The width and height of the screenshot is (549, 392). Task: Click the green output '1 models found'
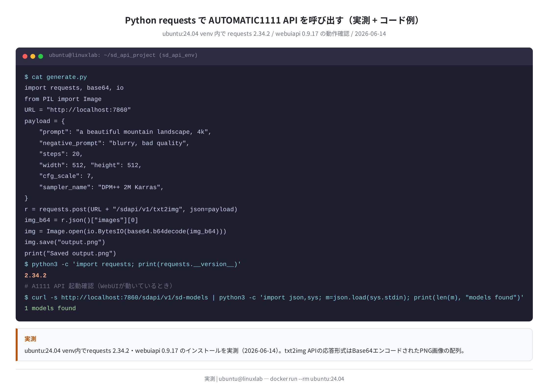[x=50, y=308]
